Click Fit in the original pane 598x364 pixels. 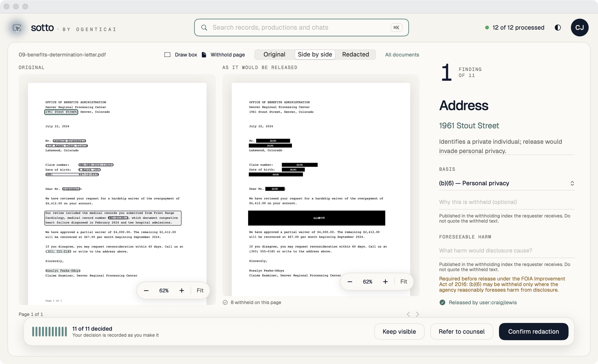[200, 290]
